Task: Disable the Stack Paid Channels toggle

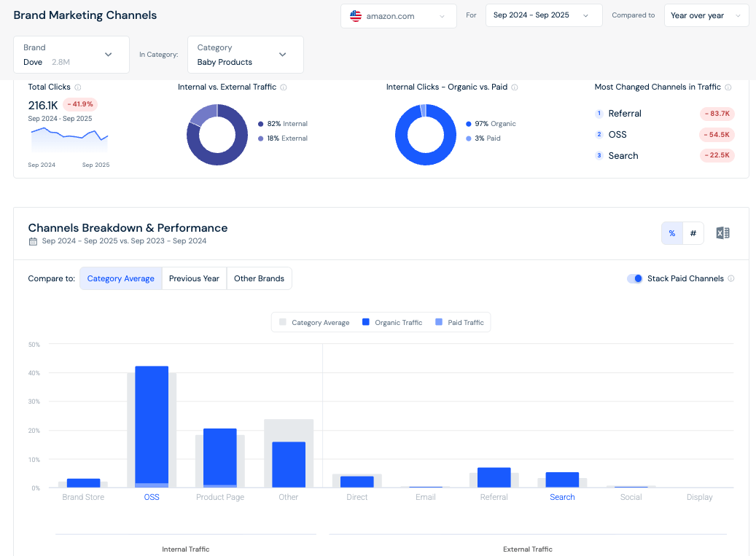Action: [x=634, y=278]
